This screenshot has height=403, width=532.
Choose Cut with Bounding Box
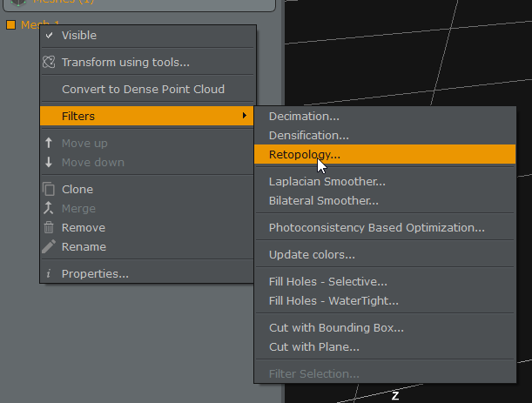(385, 327)
